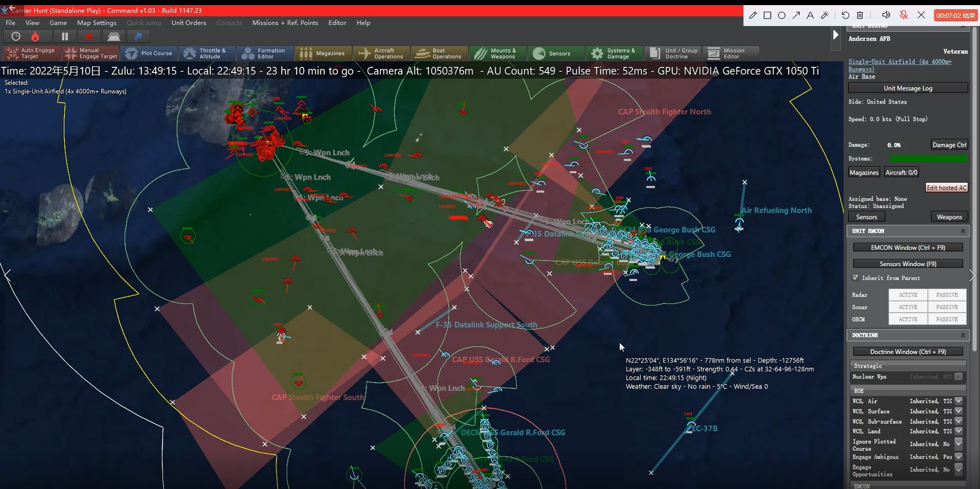This screenshot has width=980, height=489.
Task: Open Missions + Ref. Points menu
Action: (285, 23)
